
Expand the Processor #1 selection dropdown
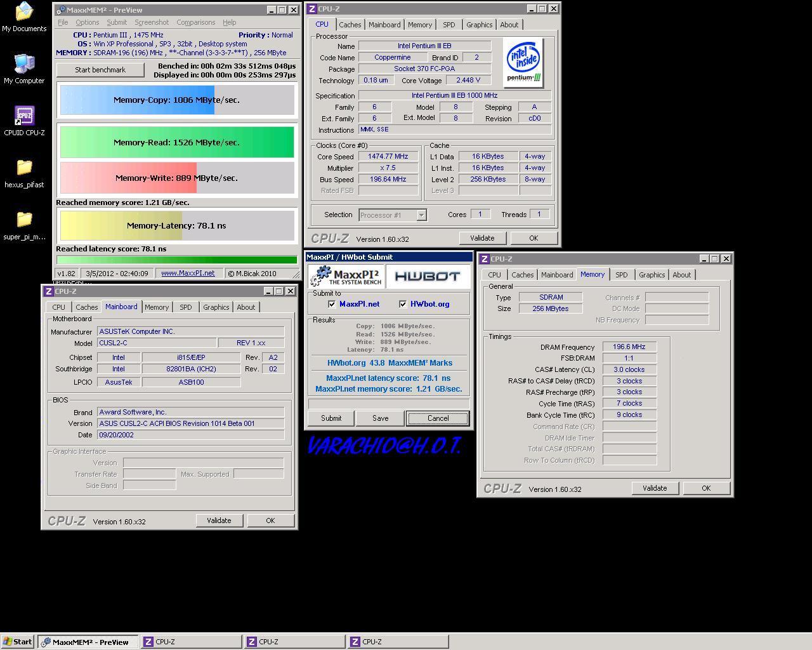click(421, 215)
